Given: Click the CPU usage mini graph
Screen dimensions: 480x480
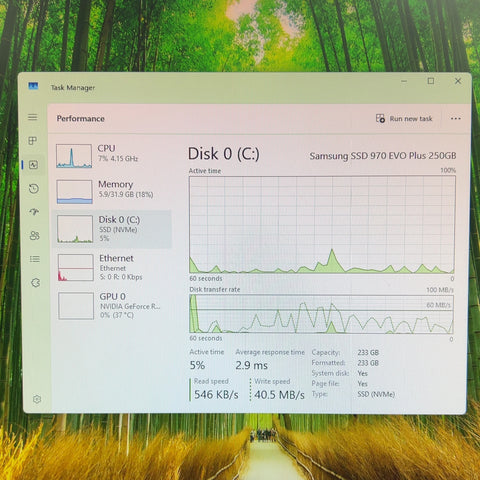Looking at the screenshot, I should [74, 156].
